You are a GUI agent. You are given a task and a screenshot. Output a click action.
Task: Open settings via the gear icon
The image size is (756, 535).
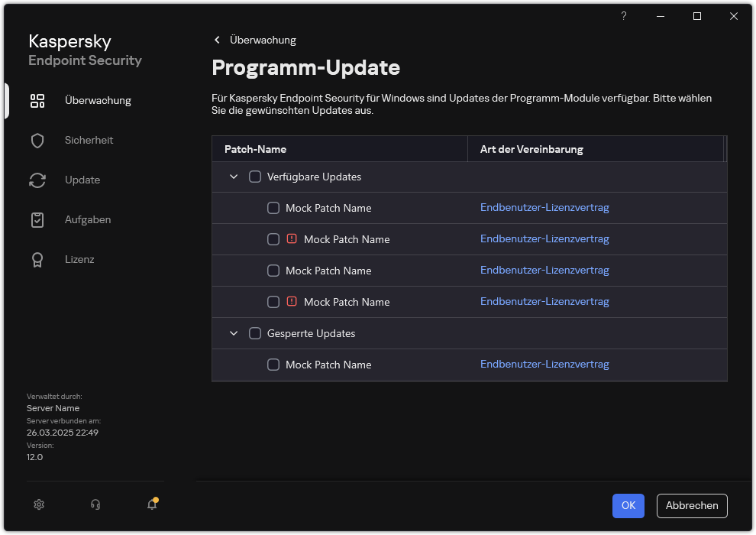tap(40, 504)
